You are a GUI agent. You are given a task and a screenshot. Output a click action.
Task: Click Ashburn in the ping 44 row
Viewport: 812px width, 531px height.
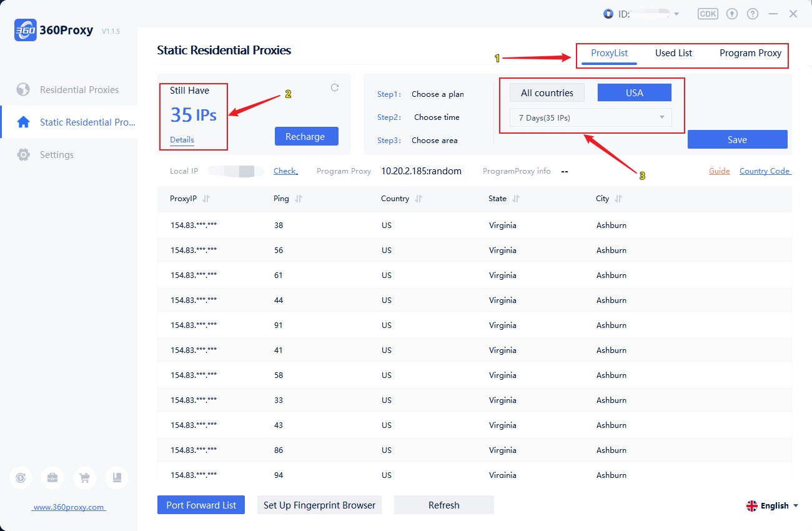(x=611, y=300)
